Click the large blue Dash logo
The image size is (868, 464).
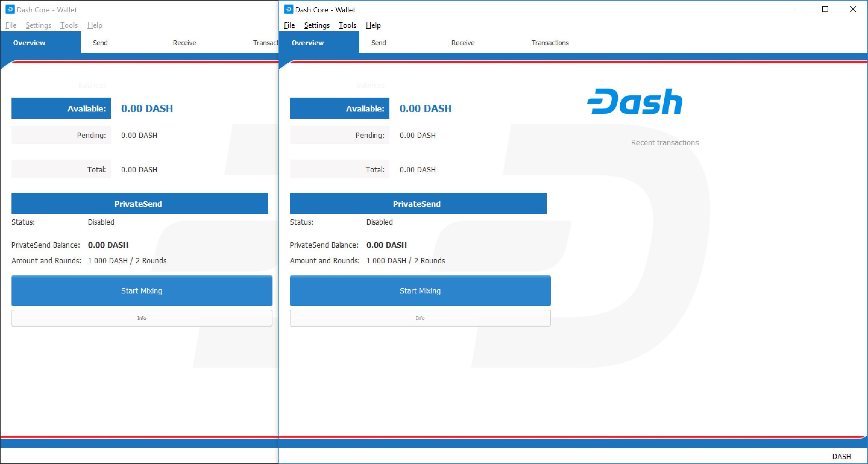tap(634, 102)
